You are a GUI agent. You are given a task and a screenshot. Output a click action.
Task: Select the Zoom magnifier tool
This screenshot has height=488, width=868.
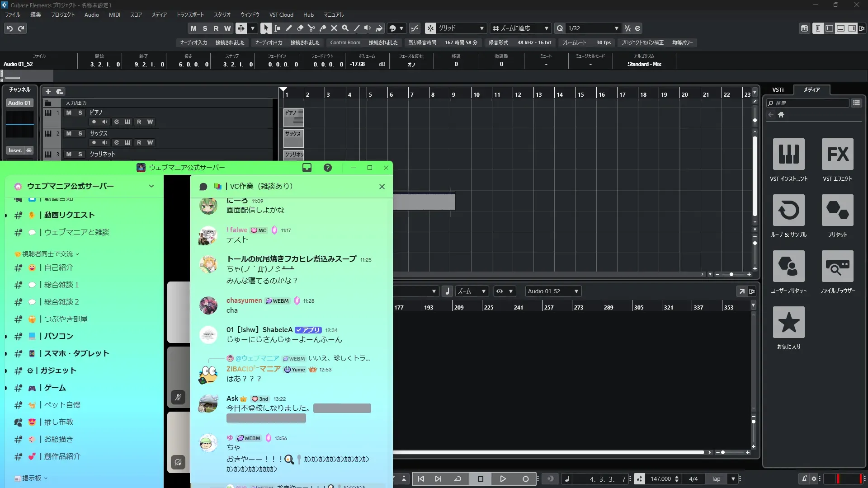[x=345, y=28]
